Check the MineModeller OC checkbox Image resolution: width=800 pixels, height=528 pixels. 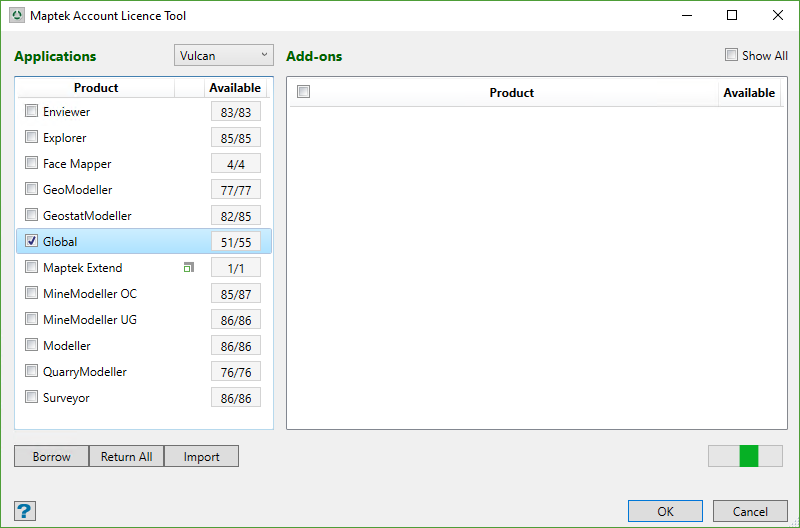tap(32, 293)
